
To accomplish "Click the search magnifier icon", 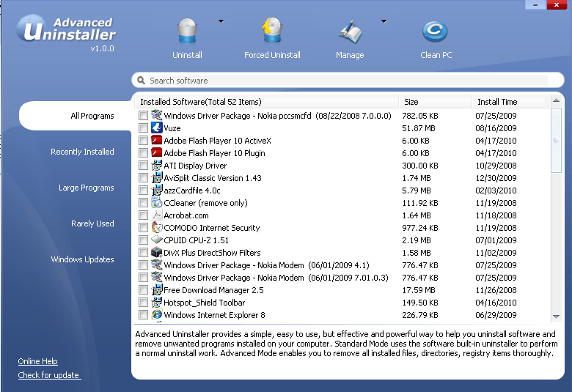I will coord(142,80).
